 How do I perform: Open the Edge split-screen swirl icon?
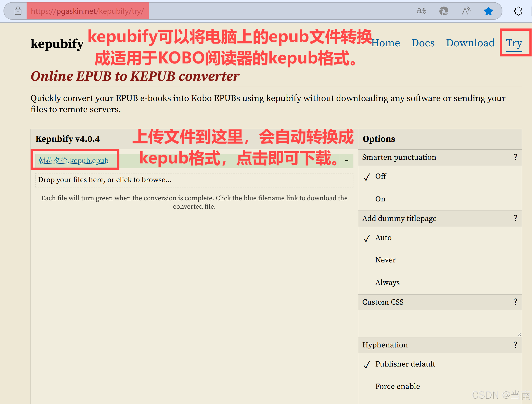[x=444, y=11]
